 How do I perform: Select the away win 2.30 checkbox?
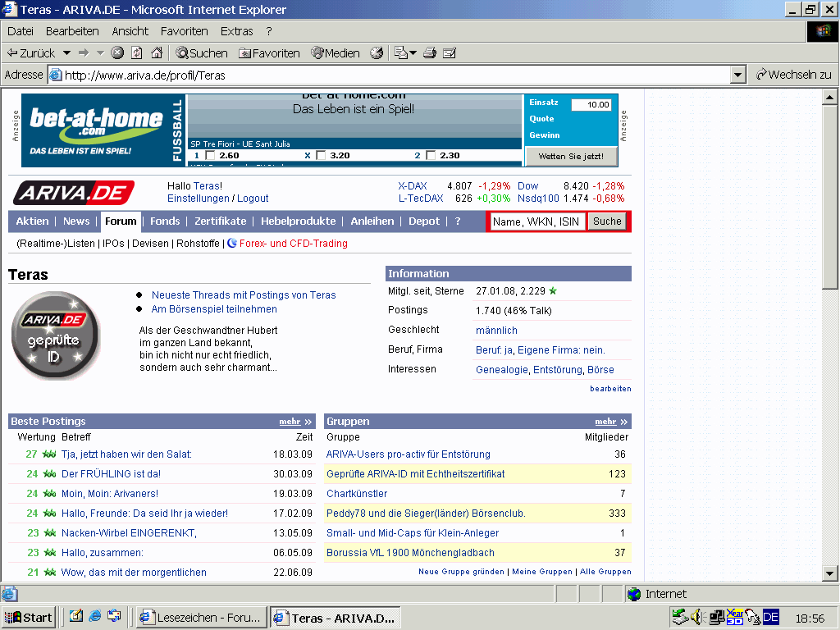click(430, 156)
